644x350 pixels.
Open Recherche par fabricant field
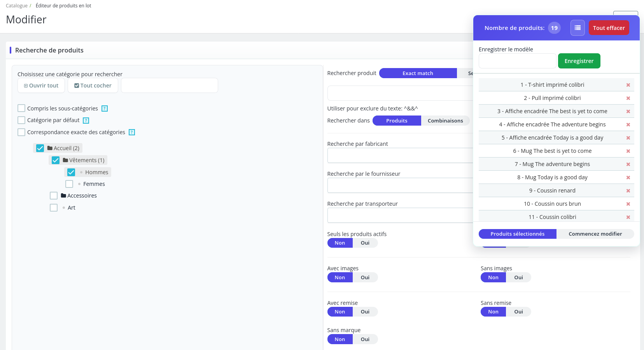[400, 156]
